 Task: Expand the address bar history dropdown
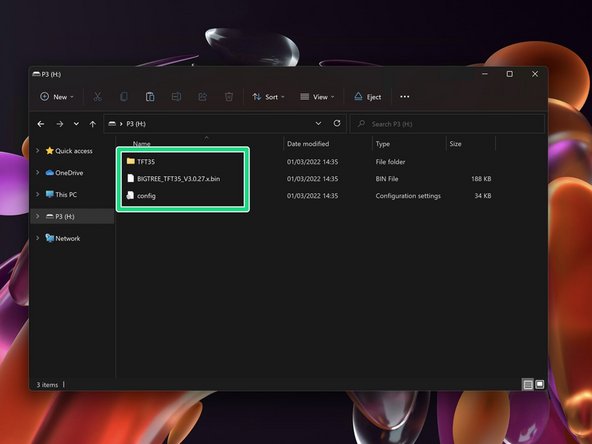click(x=318, y=123)
